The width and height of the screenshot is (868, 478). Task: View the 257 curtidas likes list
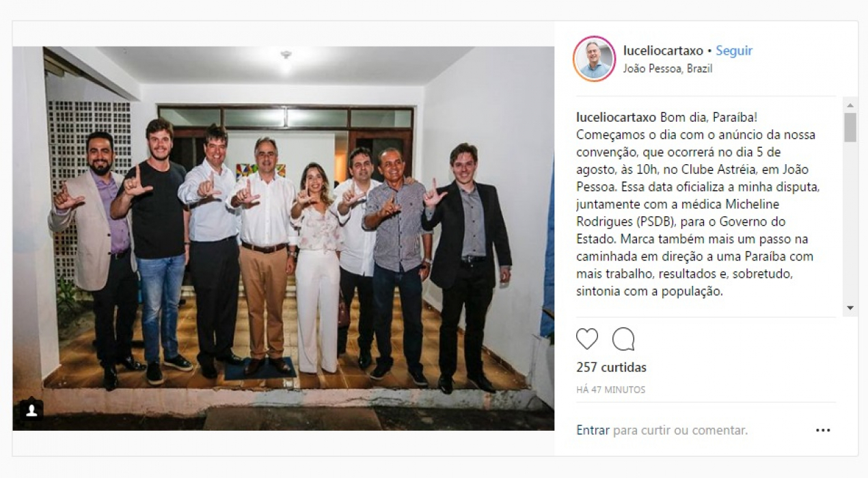[611, 367]
